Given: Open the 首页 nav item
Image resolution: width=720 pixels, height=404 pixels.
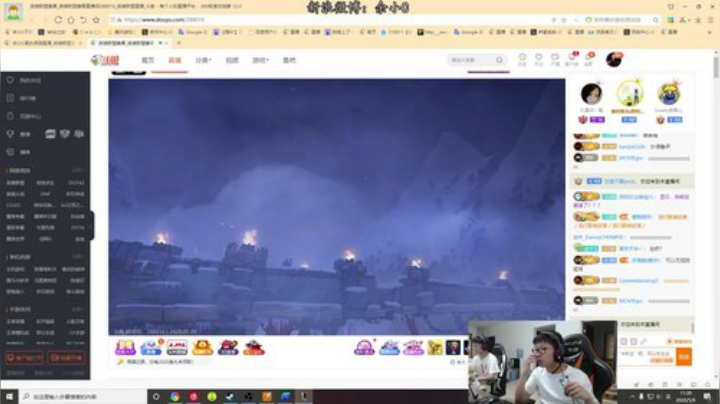Looking at the screenshot, I should (x=147, y=60).
